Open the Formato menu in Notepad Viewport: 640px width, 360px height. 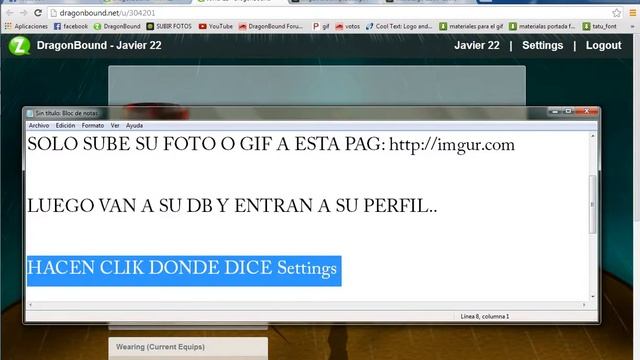click(93, 126)
